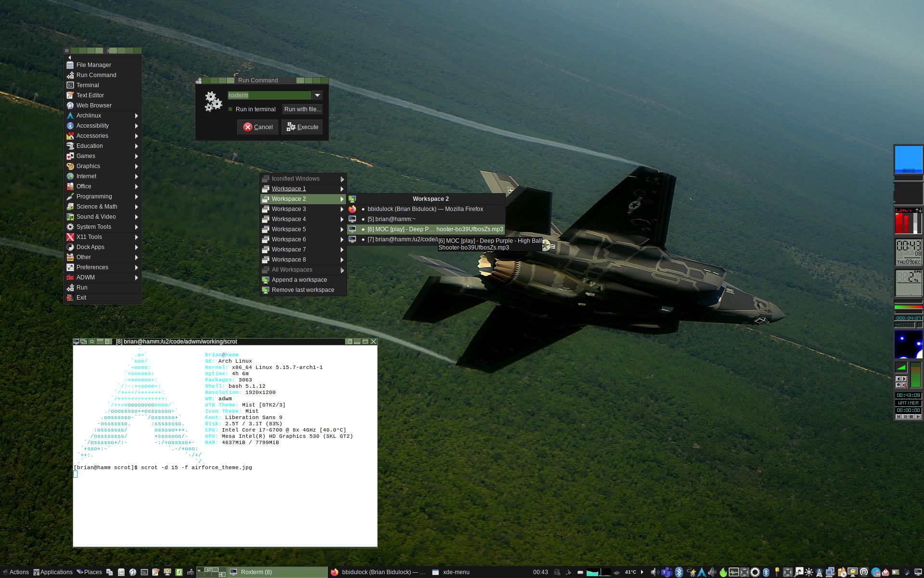Screen dimensions: 924x578
Task: Open the Places menu on the panel
Action: click(x=90, y=572)
